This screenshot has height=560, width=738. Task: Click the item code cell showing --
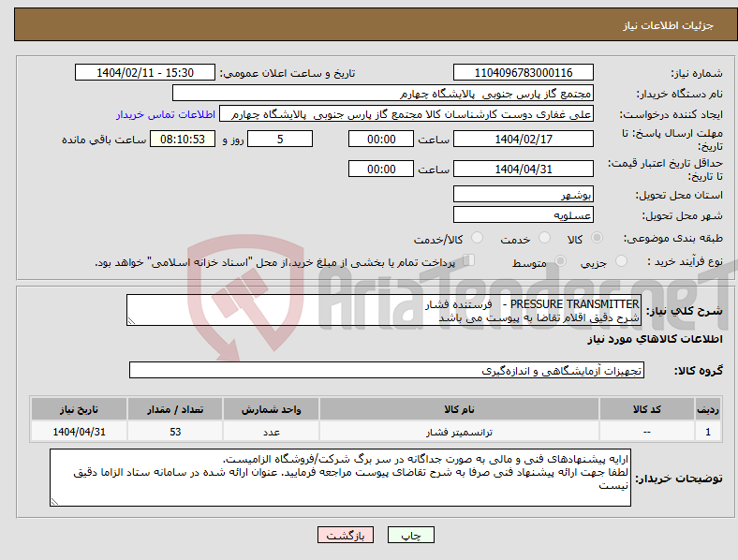click(x=647, y=432)
